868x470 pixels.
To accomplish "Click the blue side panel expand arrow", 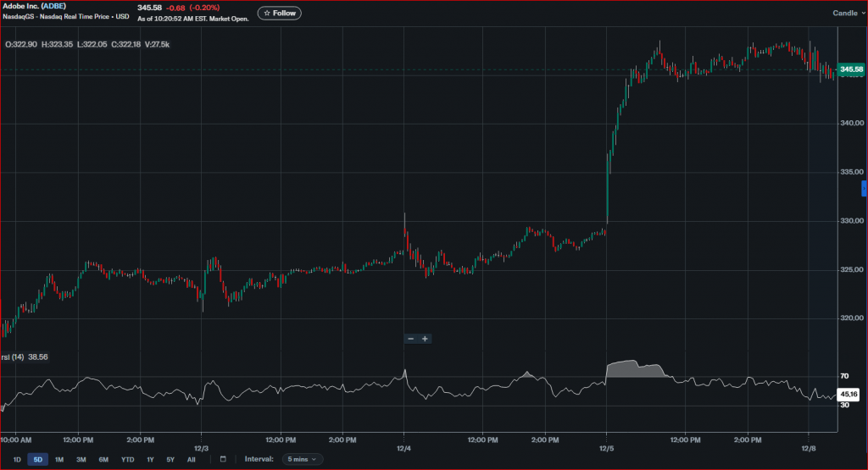I will 864,188.
